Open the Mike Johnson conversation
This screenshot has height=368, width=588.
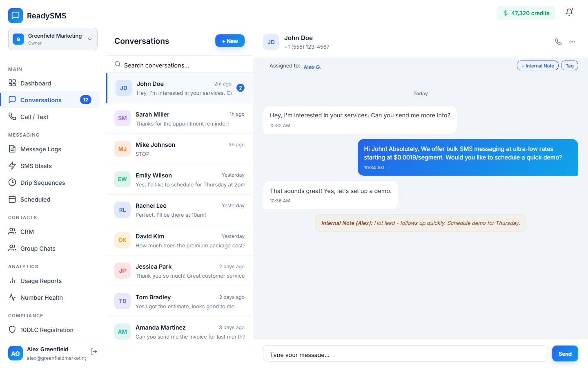(x=180, y=149)
